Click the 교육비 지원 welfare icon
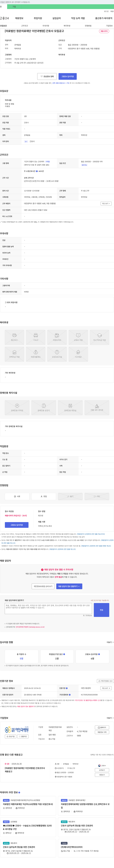Screen dimensions: 114x868 [x=78, y=337]
